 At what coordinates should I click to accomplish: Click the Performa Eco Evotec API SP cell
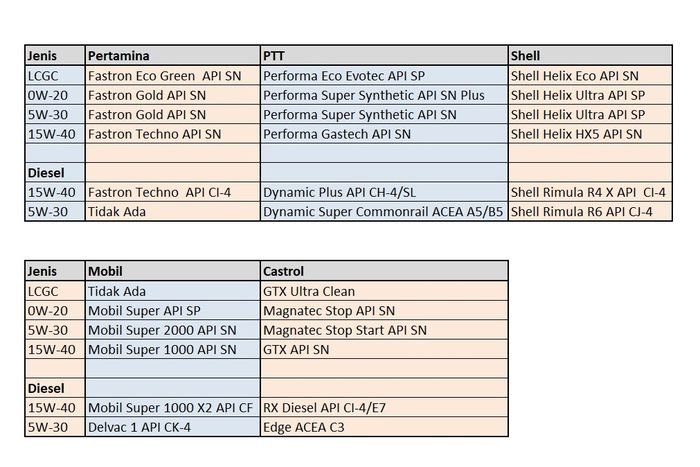(x=382, y=75)
